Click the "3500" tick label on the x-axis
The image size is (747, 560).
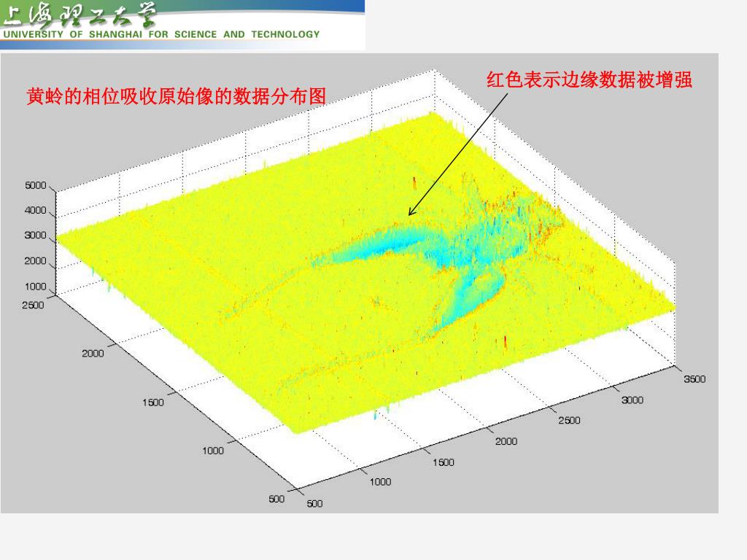[694, 379]
